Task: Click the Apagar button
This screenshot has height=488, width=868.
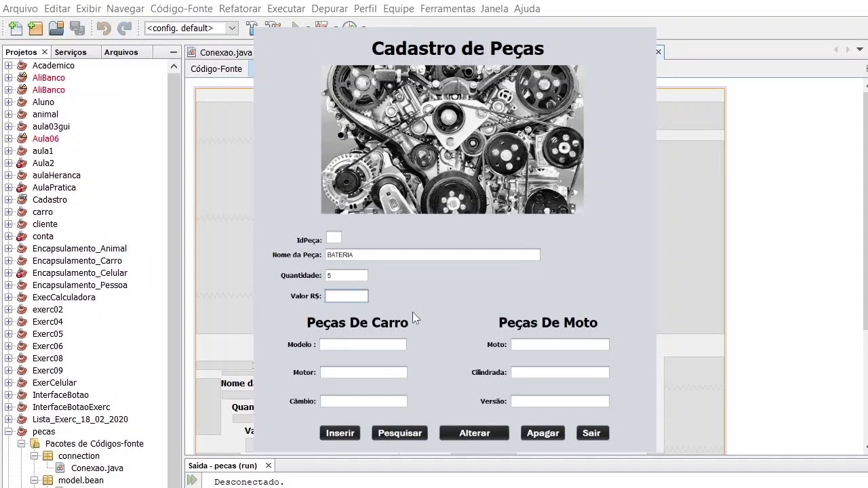Action: click(x=542, y=433)
